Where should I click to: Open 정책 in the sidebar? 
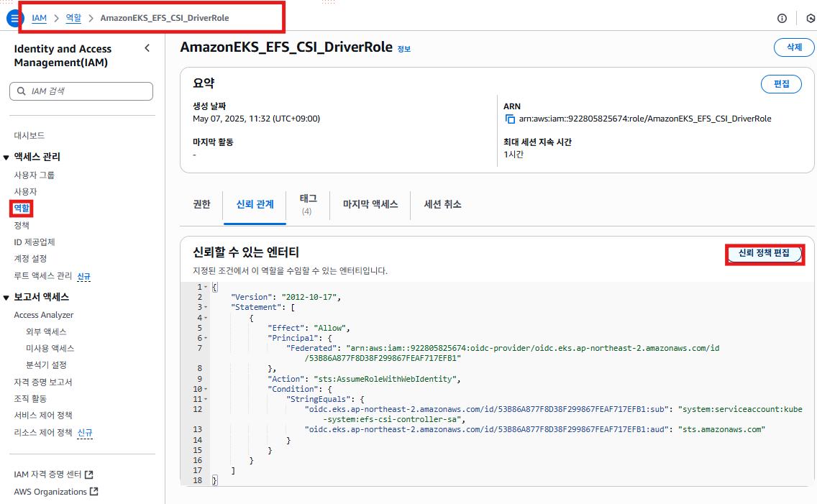click(x=22, y=226)
